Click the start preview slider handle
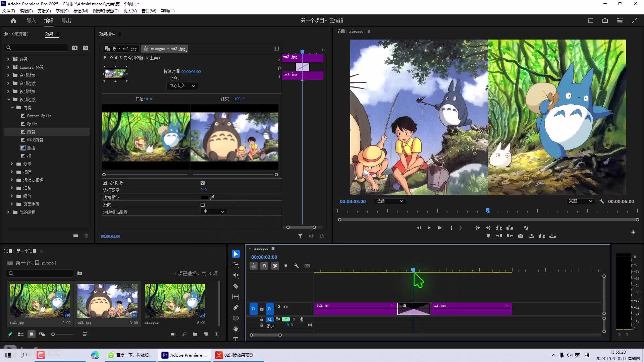 click(x=104, y=175)
